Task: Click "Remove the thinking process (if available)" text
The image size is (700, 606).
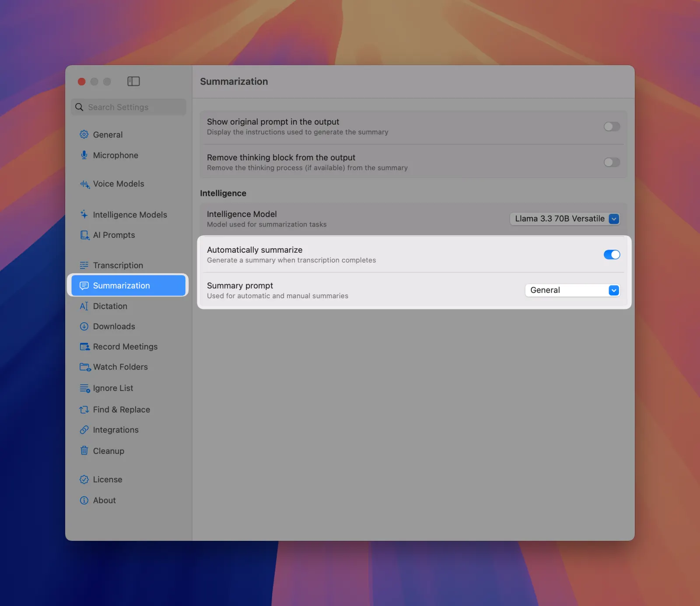Action: tap(307, 168)
